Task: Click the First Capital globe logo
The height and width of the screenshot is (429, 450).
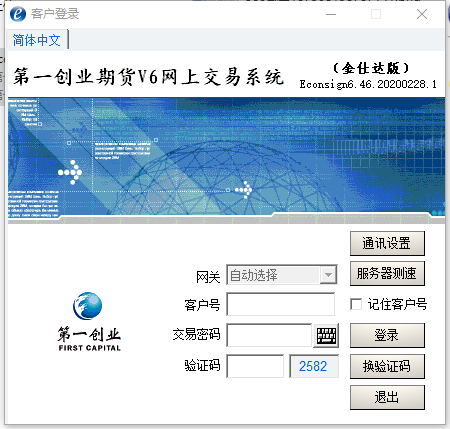Action: pos(88,306)
